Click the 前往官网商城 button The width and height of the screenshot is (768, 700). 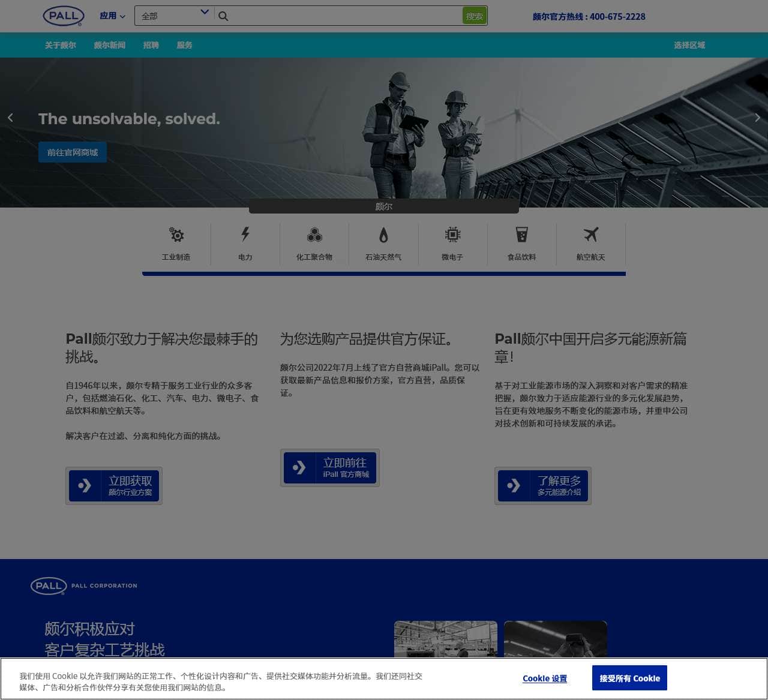(x=73, y=152)
